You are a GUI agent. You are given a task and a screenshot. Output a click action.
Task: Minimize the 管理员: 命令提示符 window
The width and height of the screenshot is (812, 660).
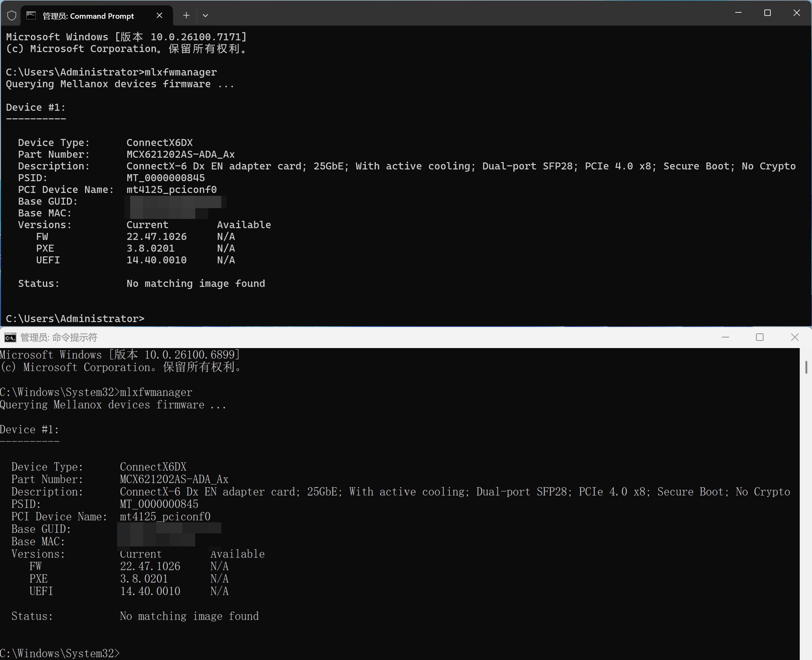tap(725, 337)
